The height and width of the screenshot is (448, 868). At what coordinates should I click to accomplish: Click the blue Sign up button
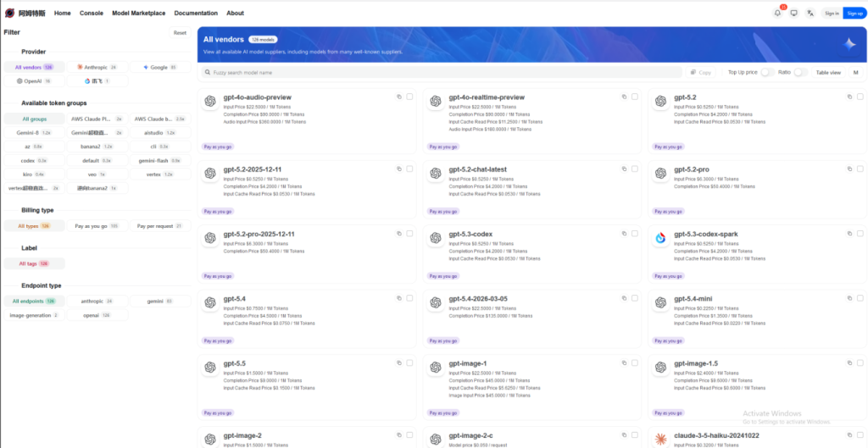point(854,14)
